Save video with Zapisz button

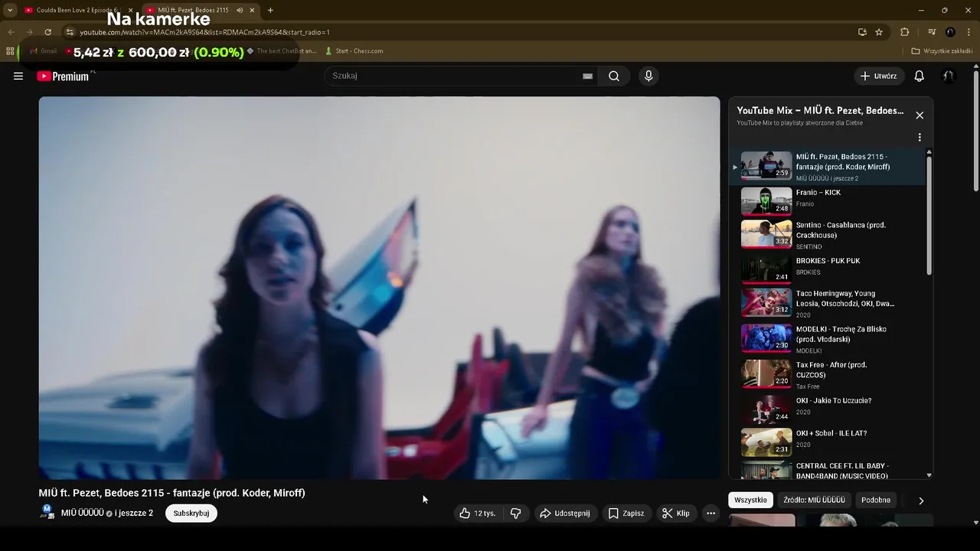(626, 514)
